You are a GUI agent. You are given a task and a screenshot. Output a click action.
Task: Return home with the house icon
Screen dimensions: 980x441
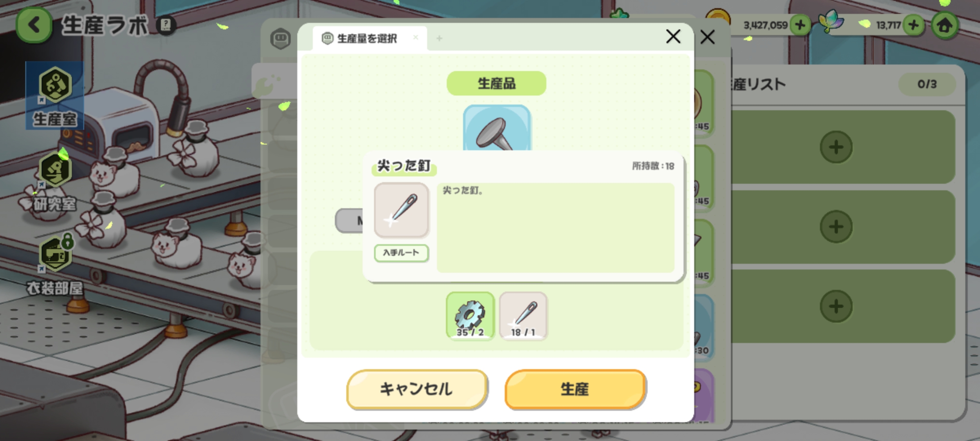point(945,25)
